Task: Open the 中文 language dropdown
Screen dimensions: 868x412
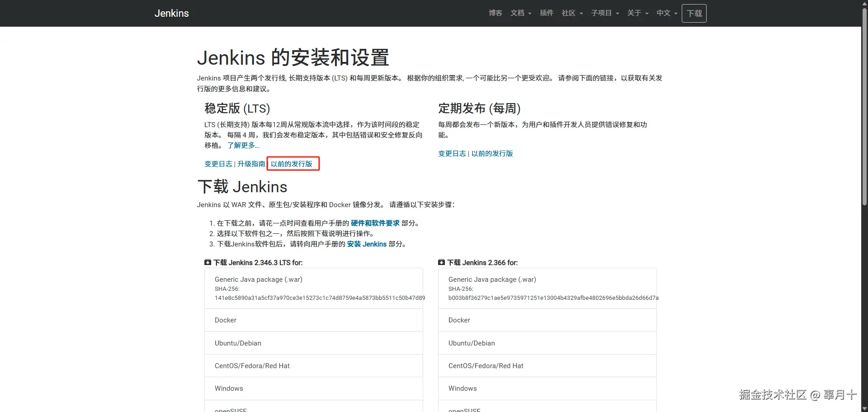Action: 667,13
